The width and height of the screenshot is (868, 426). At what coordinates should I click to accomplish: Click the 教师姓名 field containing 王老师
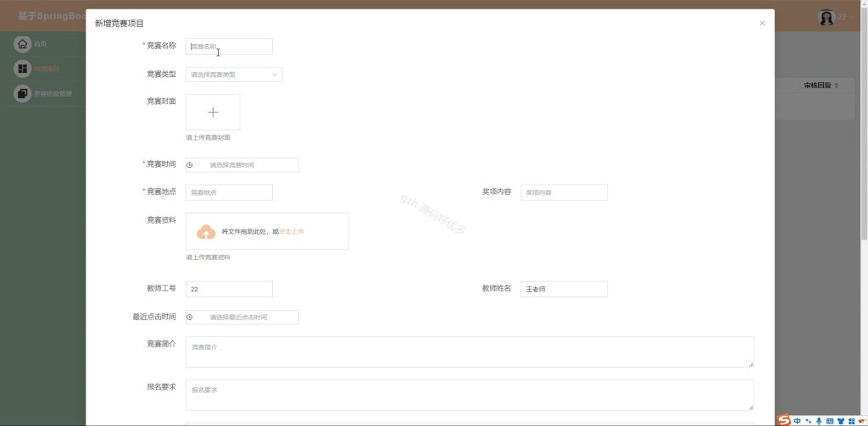(564, 290)
